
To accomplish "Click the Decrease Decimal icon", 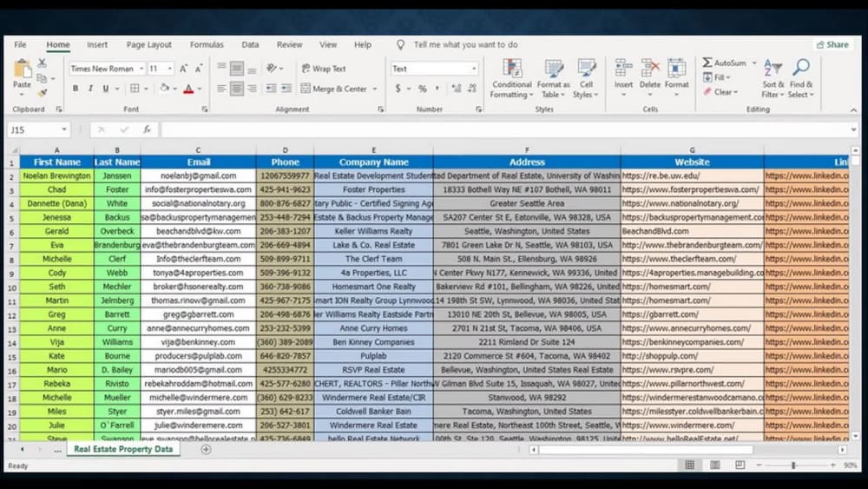I will click(472, 89).
